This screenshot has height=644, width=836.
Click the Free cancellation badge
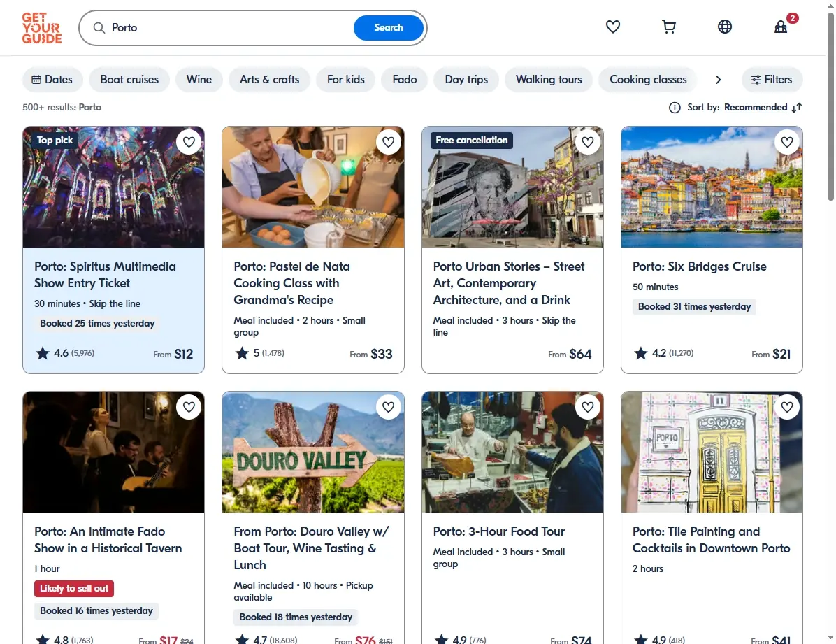click(471, 141)
